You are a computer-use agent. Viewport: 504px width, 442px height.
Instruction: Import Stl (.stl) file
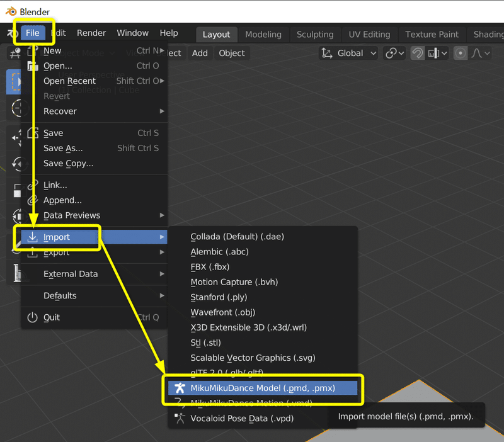pos(263,343)
